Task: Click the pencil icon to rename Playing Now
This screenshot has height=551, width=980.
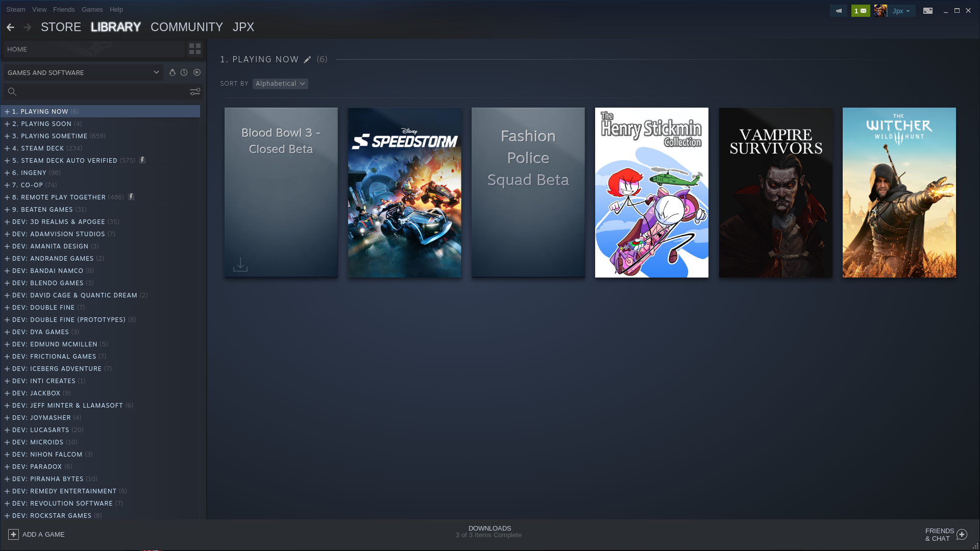Action: (x=307, y=59)
